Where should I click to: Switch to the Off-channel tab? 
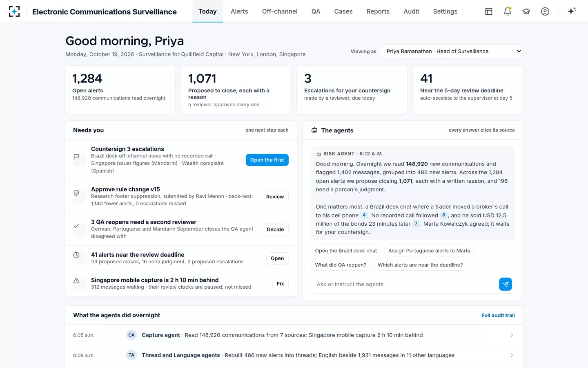(280, 11)
